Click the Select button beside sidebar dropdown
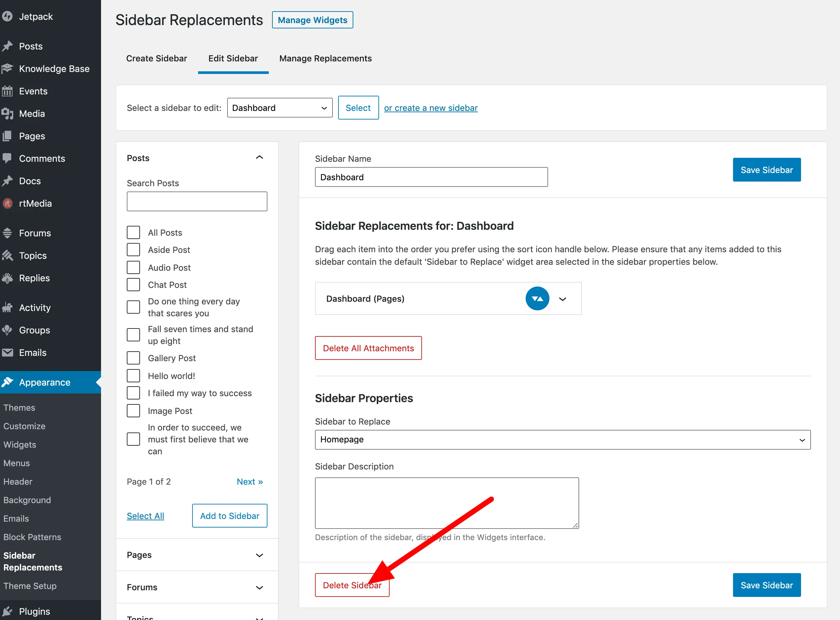Viewport: 840px width, 620px height. coord(358,108)
